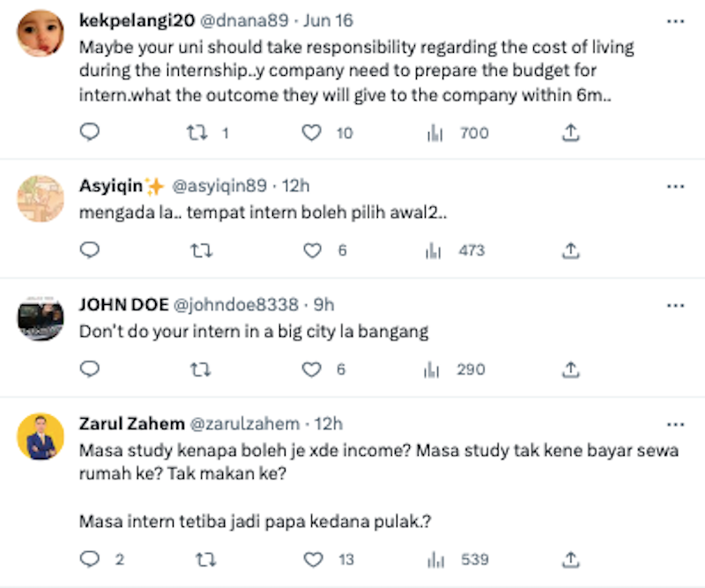
Task: Open Zarul Zahem's profile name link
Action: click(x=131, y=424)
